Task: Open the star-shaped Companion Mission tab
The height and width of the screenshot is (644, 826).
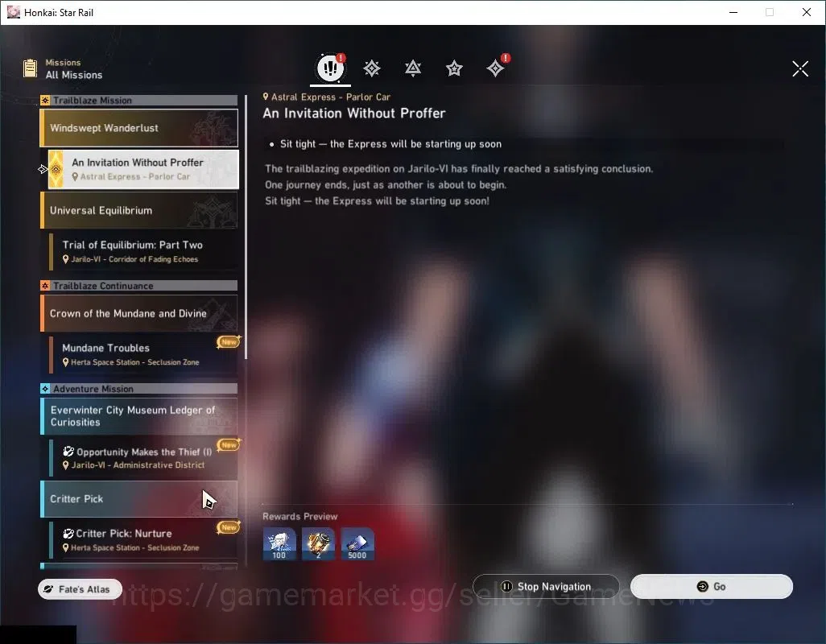Action: click(454, 68)
